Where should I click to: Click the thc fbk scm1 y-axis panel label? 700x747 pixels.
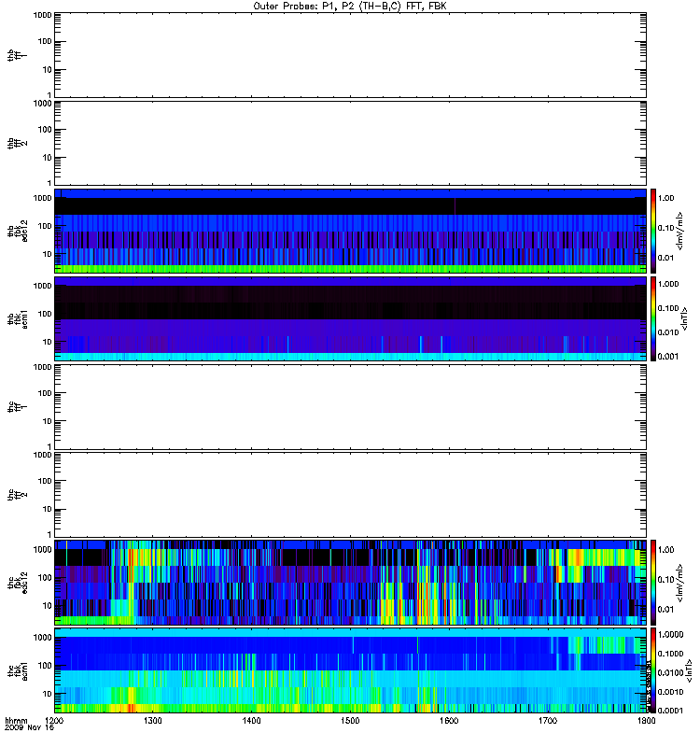click(18, 670)
